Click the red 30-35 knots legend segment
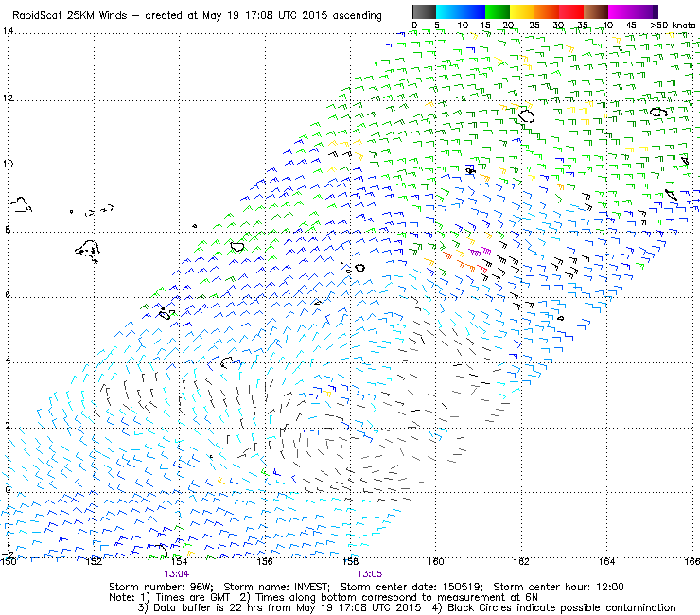 [x=571, y=11]
